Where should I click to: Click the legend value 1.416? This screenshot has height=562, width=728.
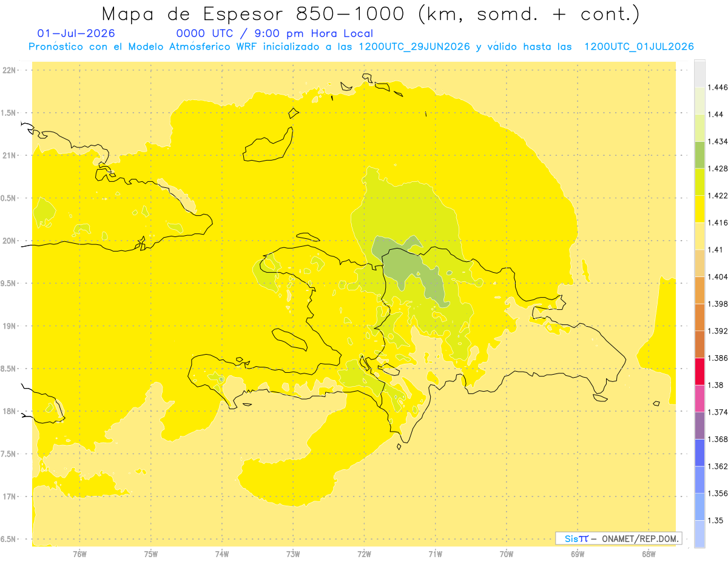point(718,222)
